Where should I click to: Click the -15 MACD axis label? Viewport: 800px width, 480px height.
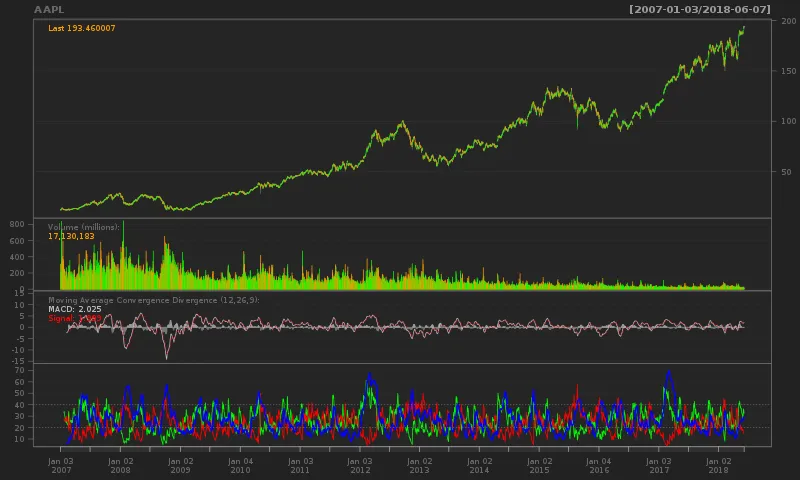(x=18, y=361)
